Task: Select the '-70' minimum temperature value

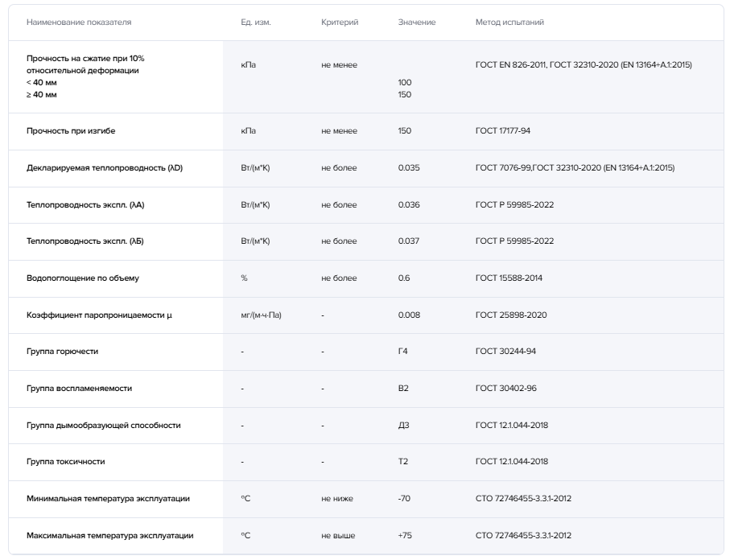Action: [404, 499]
